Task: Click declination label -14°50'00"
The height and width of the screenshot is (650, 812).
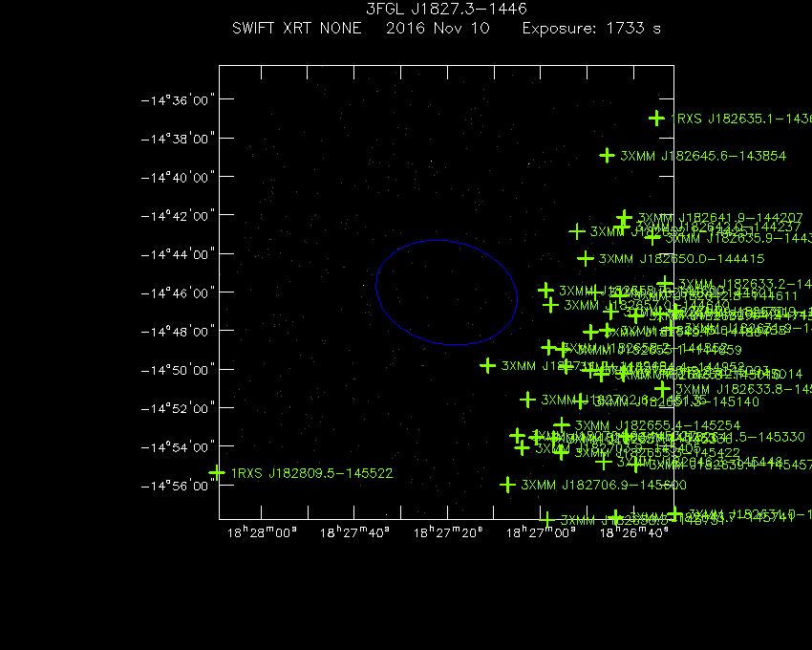Action: [178, 370]
